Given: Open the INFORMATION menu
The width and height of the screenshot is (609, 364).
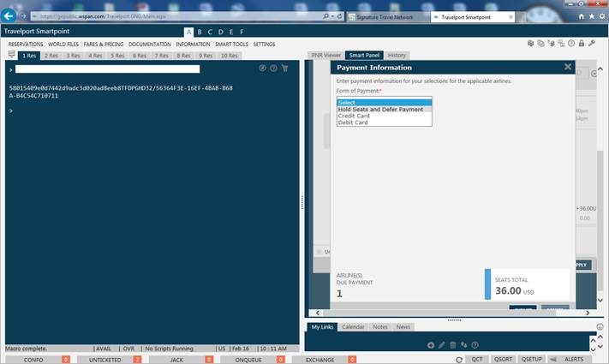Looking at the screenshot, I should click(193, 45).
